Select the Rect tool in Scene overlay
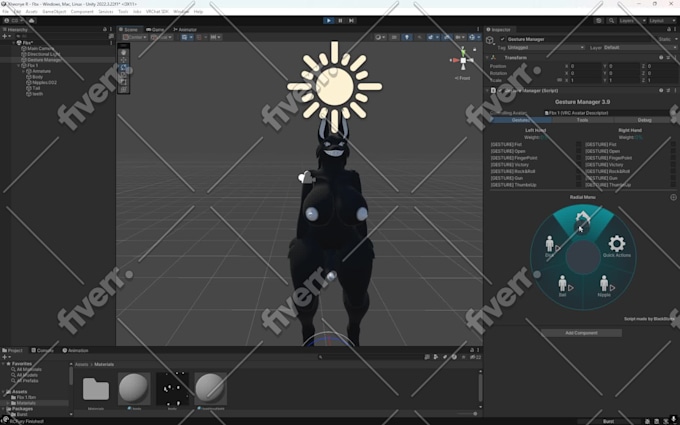Viewport: 680px width, 425px height. tap(124, 82)
